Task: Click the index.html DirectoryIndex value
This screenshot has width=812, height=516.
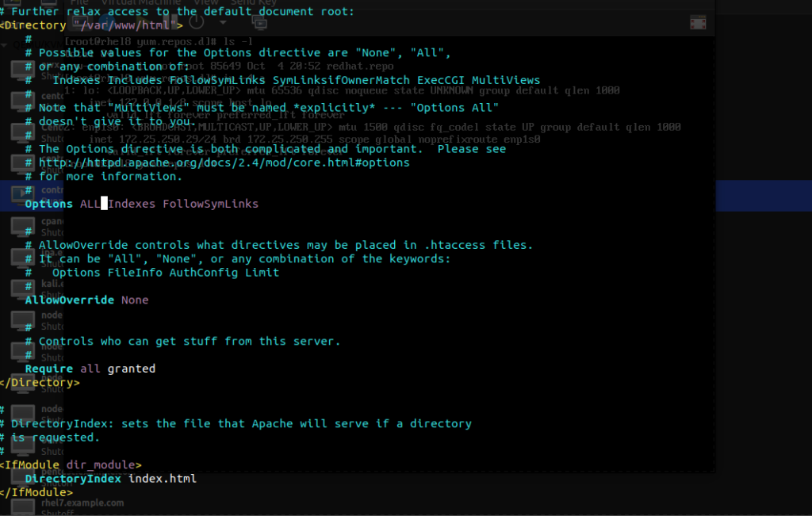Action: (x=162, y=479)
